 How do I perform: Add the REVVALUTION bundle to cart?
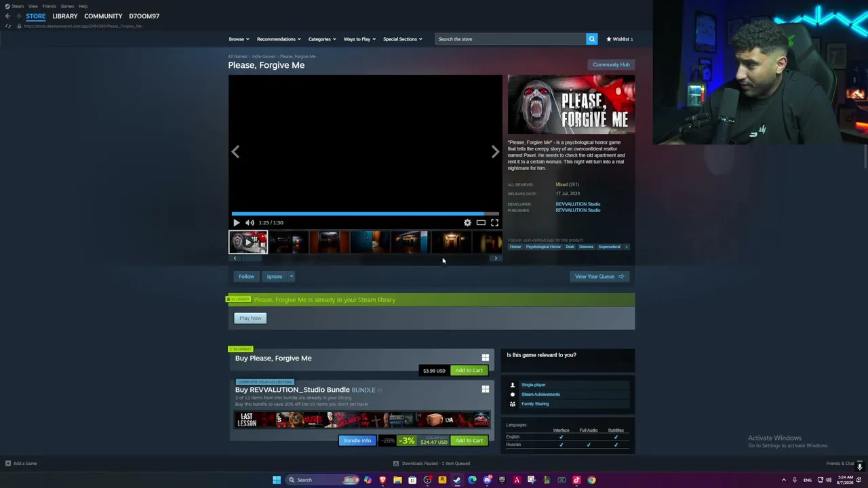[469, 441]
